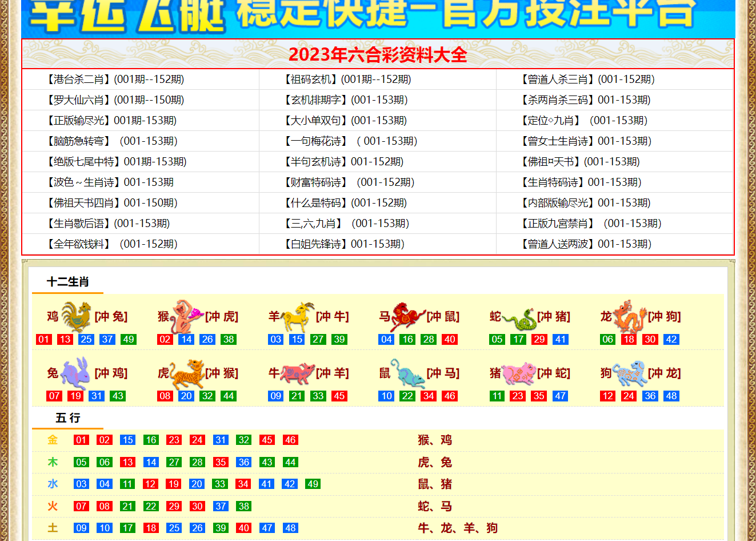Viewport: 756px width, 541px height.
Task: Open 【祖码玄机】 link
Action: [x=346, y=79]
